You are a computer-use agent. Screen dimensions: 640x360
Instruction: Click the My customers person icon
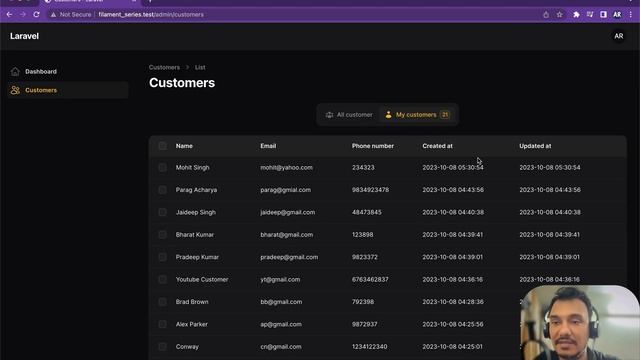(x=389, y=115)
